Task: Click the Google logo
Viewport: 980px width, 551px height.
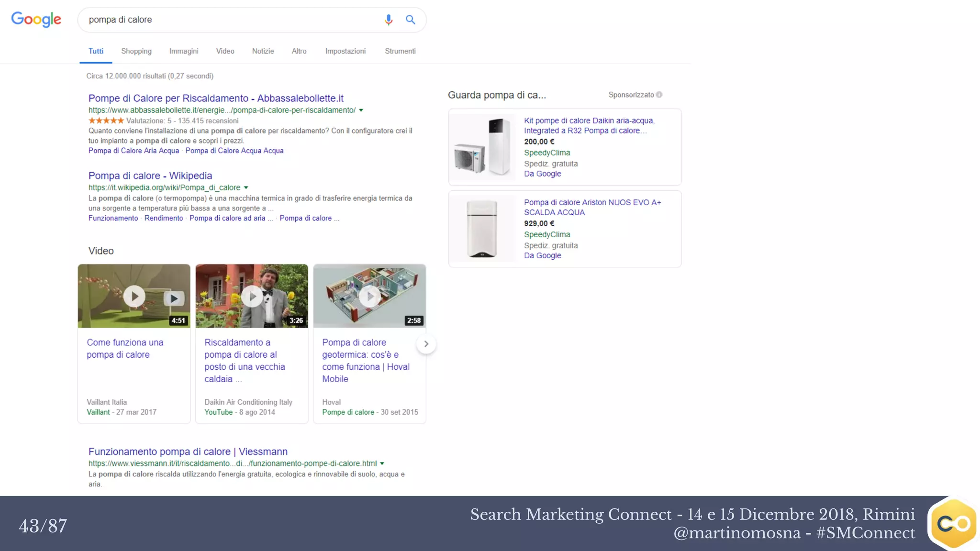Action: pos(36,20)
